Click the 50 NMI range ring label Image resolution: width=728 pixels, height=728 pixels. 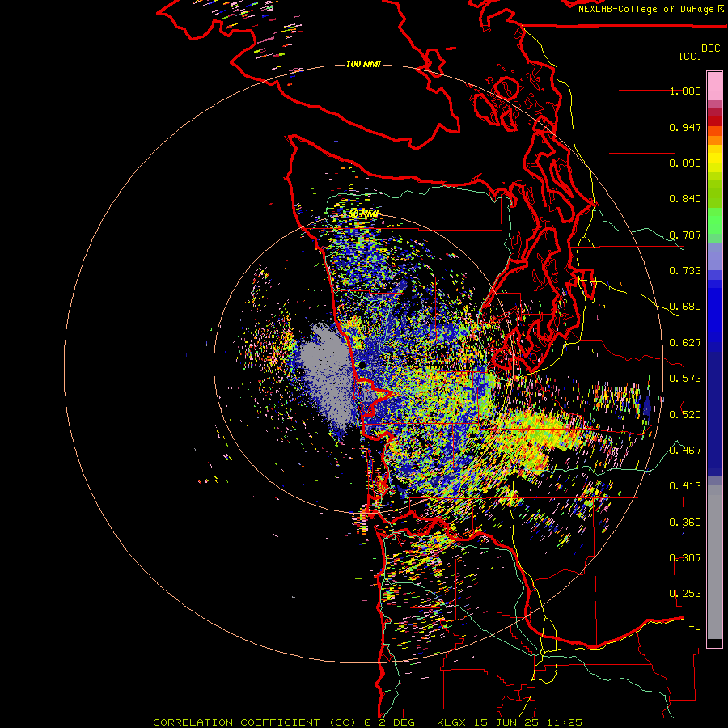[x=363, y=214]
